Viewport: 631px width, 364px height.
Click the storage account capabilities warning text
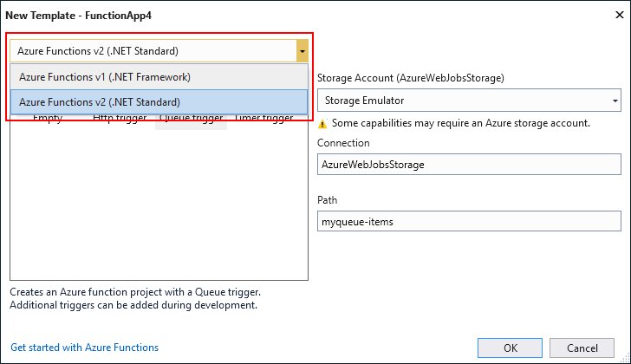(x=461, y=123)
